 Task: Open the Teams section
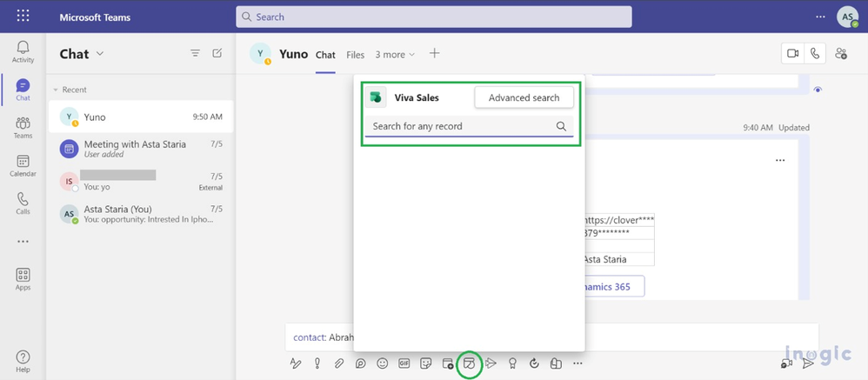click(23, 128)
